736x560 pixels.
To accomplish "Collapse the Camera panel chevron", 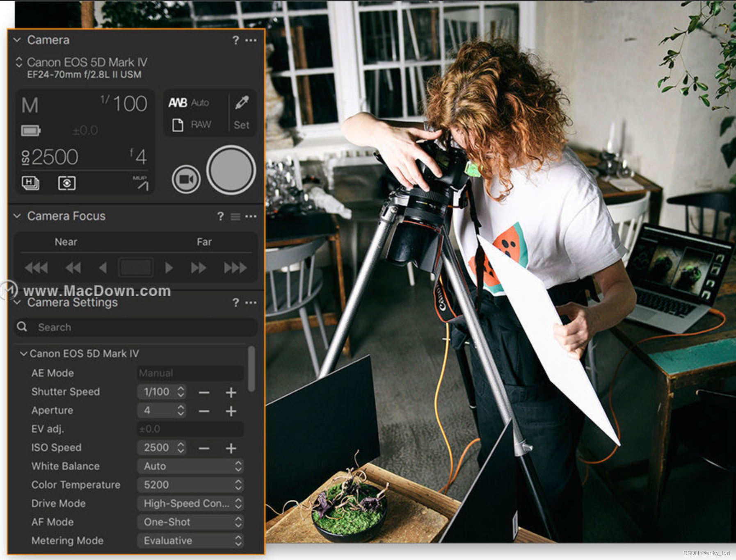I will click(x=17, y=40).
